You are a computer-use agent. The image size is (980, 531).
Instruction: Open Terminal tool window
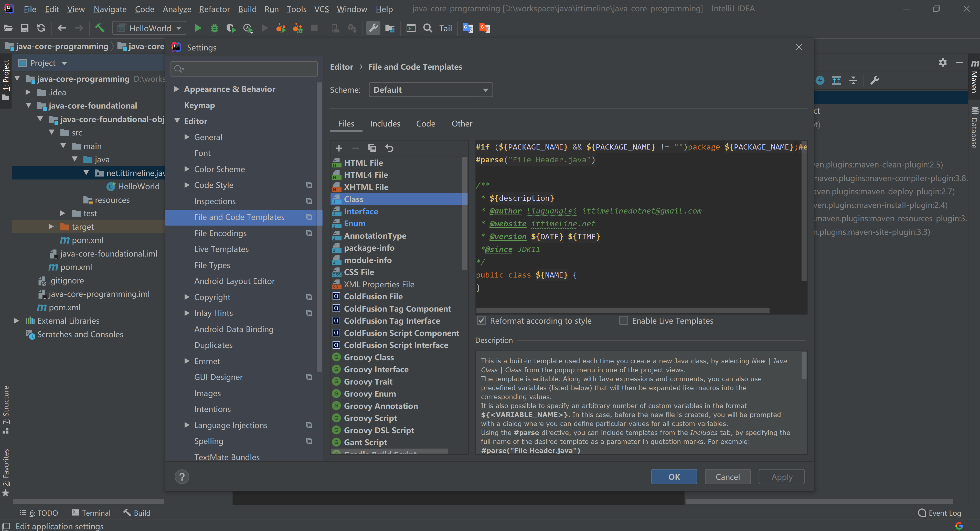pyautogui.click(x=91, y=513)
